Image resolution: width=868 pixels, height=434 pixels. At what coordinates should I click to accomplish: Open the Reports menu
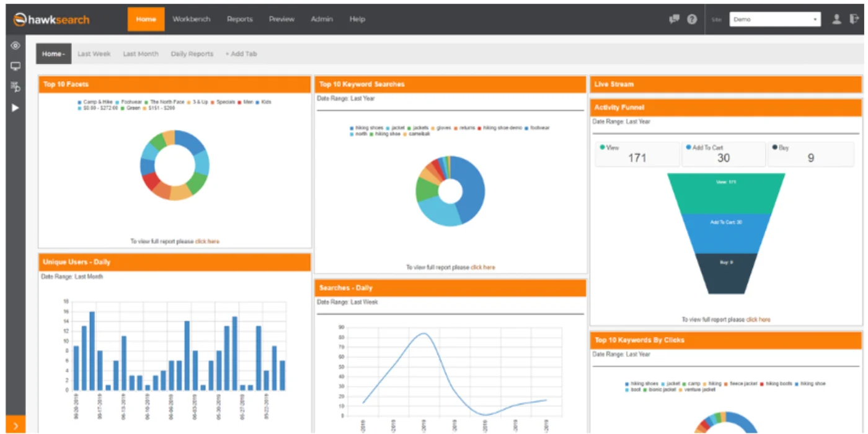[240, 19]
